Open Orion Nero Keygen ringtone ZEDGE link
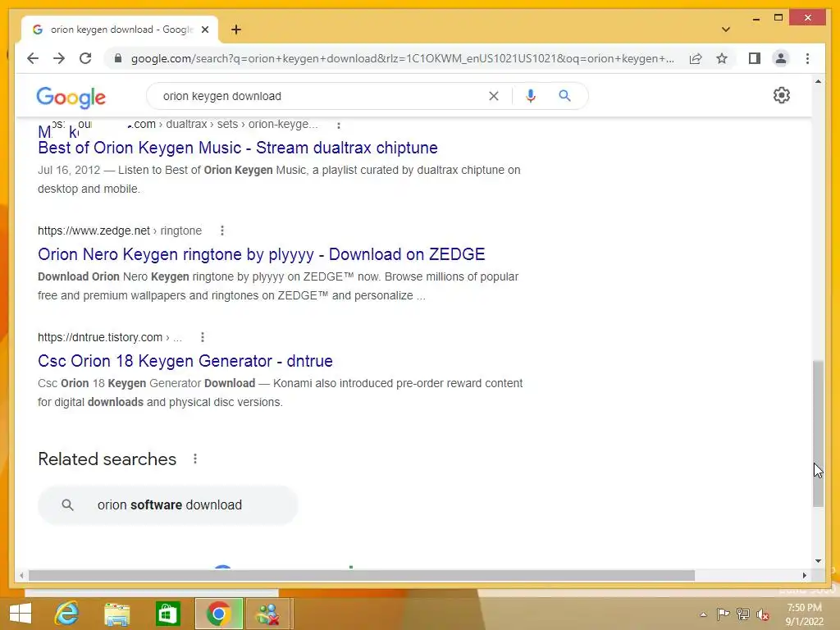 tap(262, 254)
